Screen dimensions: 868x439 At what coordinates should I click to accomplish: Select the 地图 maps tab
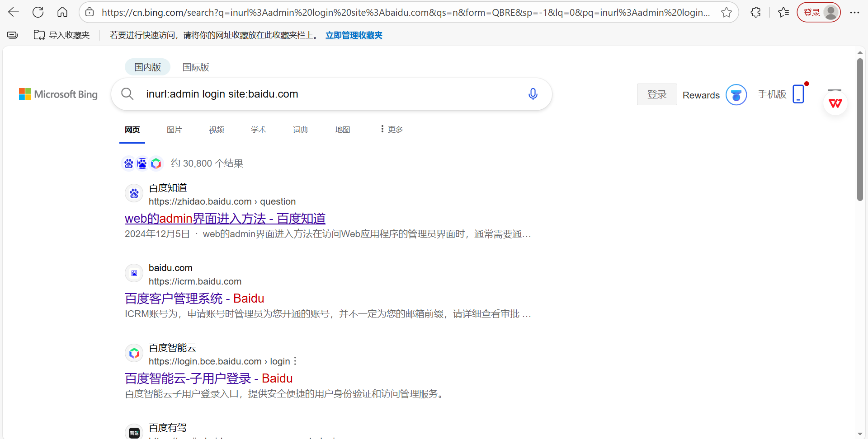(x=342, y=130)
